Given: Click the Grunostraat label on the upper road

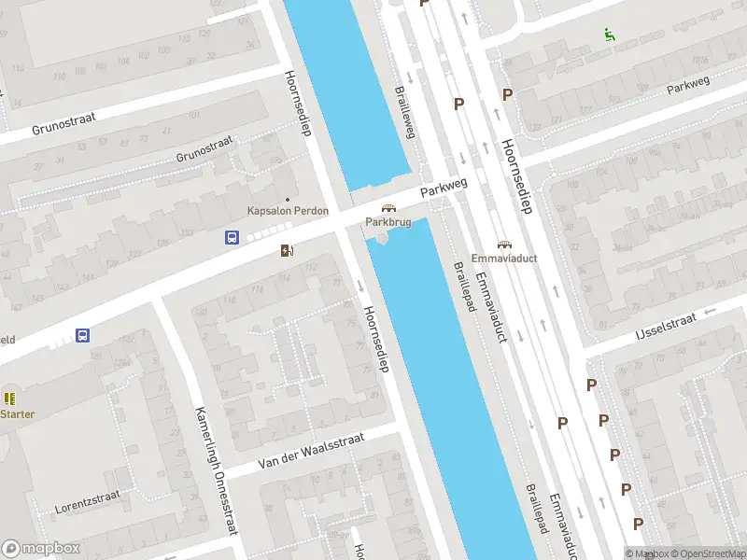Looking at the screenshot, I should tap(63, 124).
